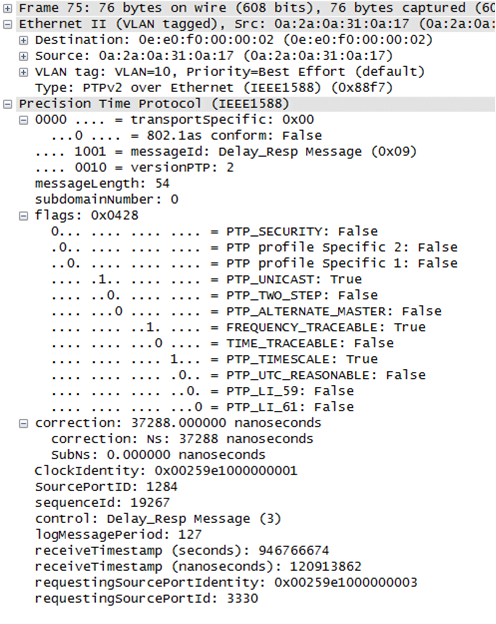Select the receiveTimestamp (seconds) row

pos(182,551)
